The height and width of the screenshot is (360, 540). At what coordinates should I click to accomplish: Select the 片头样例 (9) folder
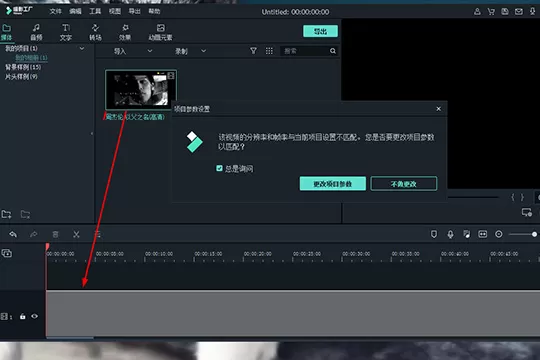coord(21,76)
